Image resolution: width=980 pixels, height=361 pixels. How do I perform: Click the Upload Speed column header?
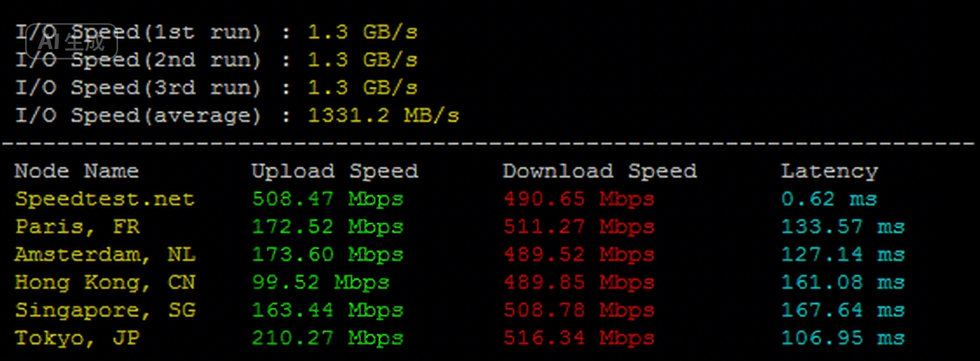[334, 171]
